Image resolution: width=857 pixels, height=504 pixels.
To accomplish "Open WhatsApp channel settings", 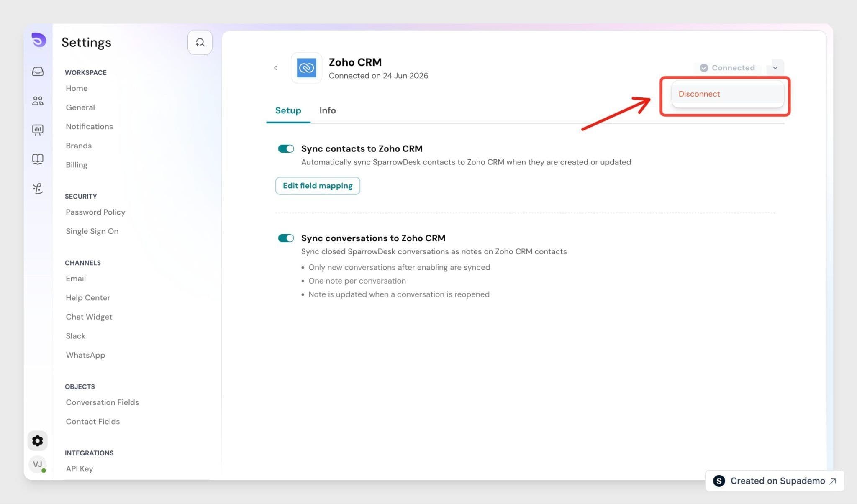I will point(85,355).
